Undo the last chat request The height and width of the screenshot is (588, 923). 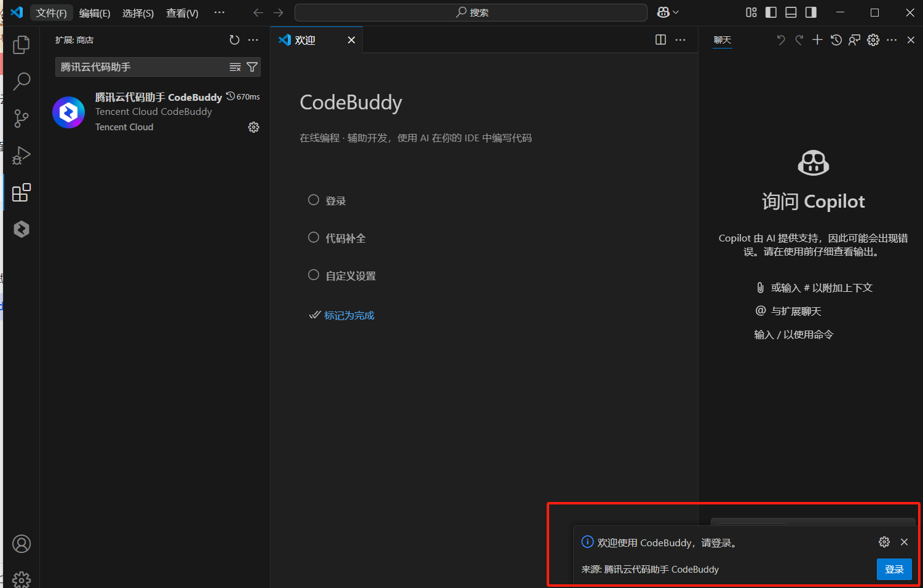pos(781,40)
